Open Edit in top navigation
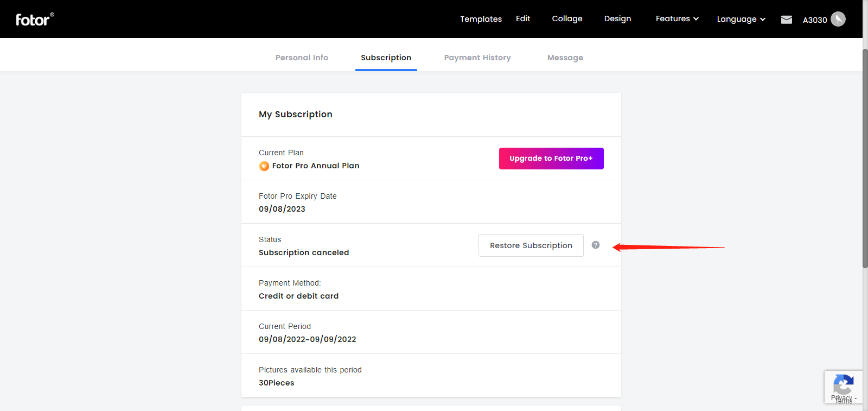868x411 pixels. [523, 18]
